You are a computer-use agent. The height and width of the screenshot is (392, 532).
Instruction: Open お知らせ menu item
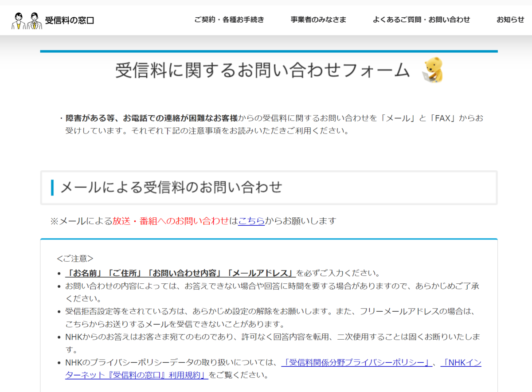point(510,20)
